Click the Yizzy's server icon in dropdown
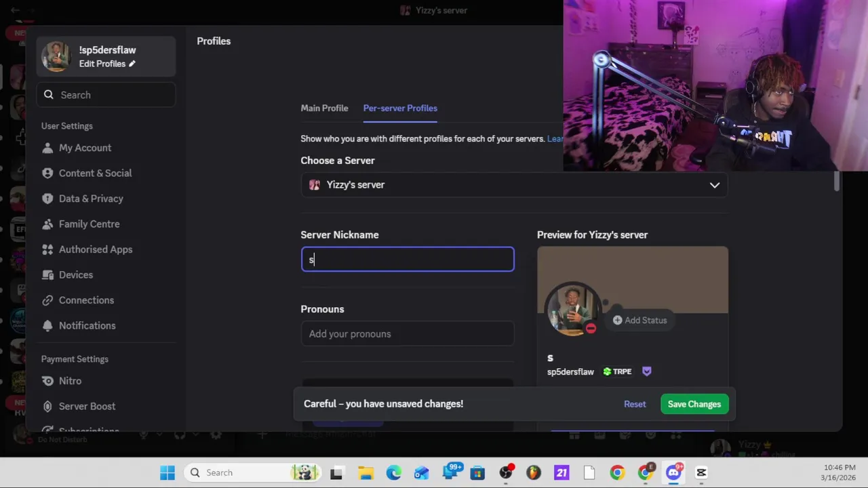Viewport: 868px width, 488px height. 314,184
